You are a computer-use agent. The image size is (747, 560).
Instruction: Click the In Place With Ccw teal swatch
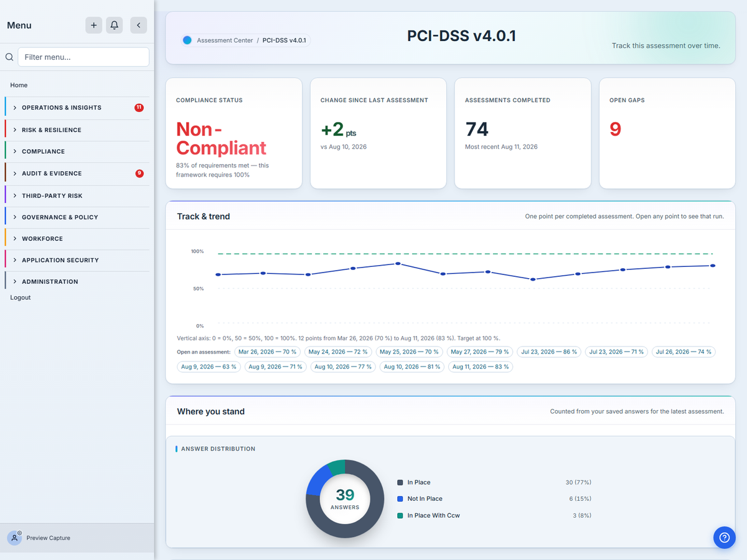click(400, 515)
